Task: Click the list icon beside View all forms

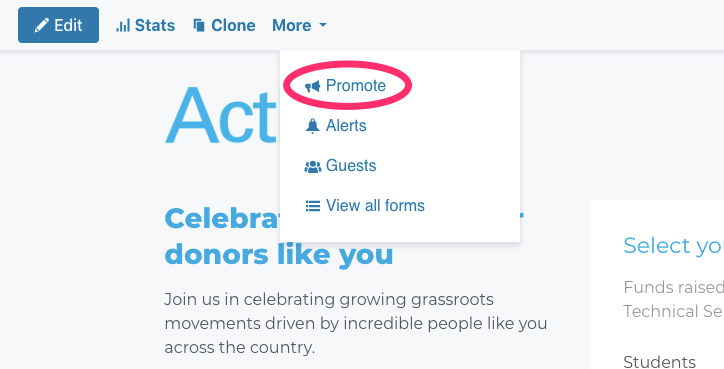Action: click(x=313, y=206)
